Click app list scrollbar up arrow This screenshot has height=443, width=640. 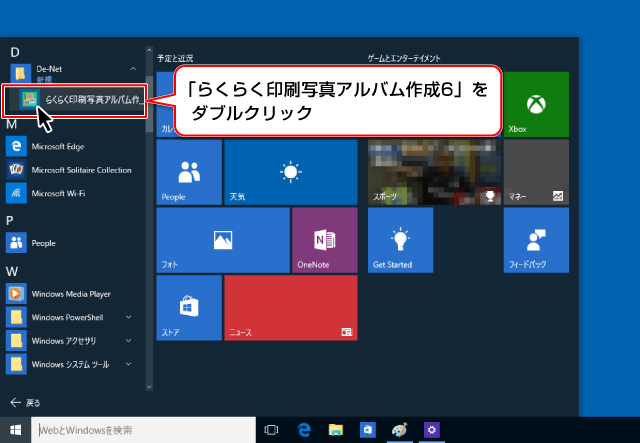pyautogui.click(x=149, y=51)
